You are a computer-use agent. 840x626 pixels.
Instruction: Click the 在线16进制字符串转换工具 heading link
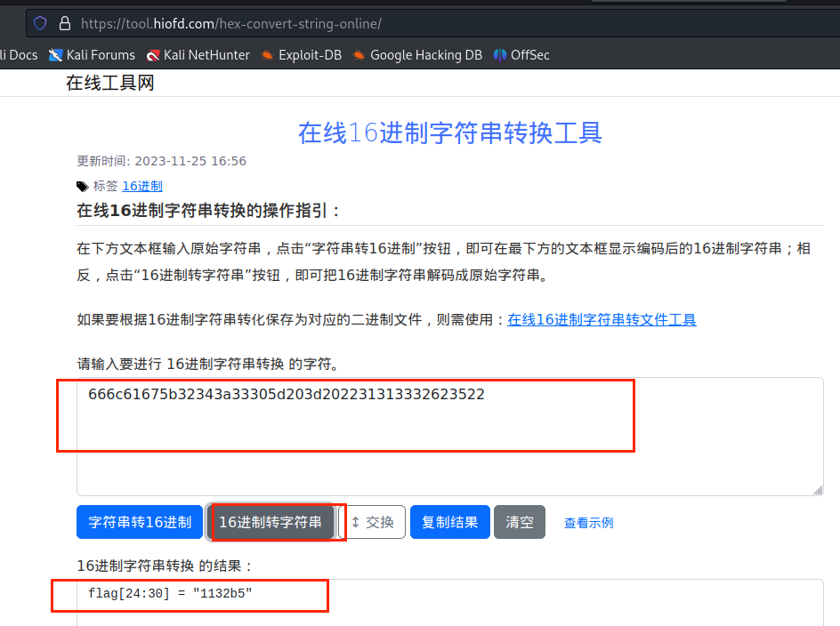(x=450, y=132)
